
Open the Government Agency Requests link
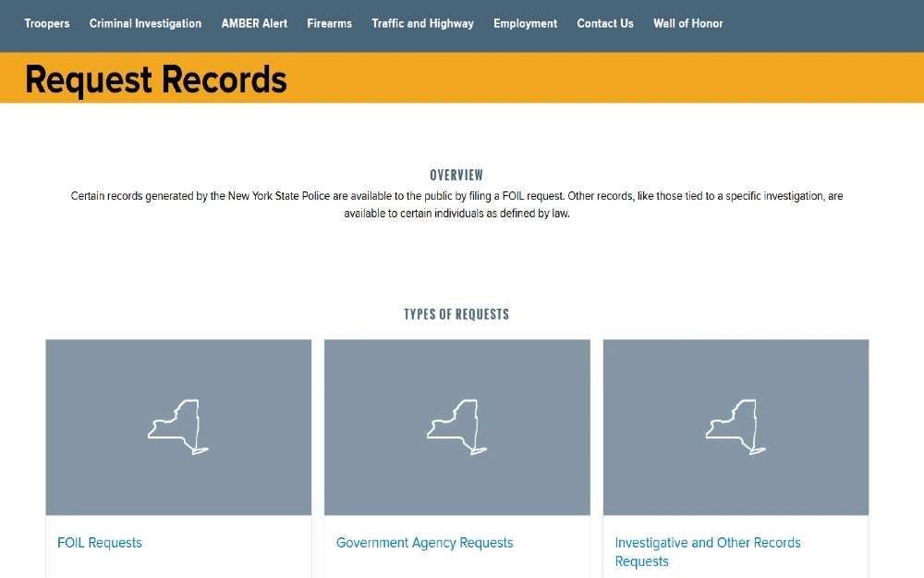(424, 543)
